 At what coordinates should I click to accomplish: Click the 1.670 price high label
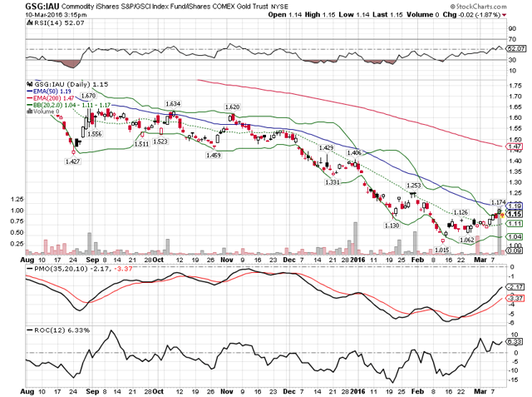88,96
